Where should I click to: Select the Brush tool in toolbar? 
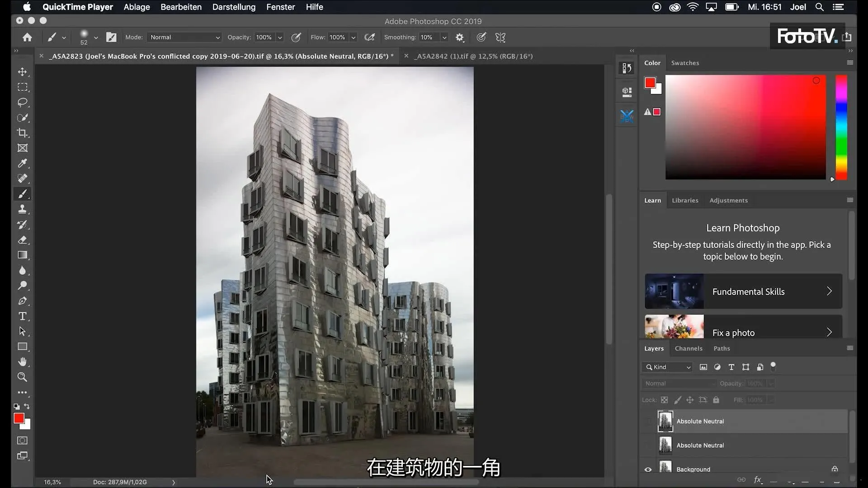coord(23,193)
